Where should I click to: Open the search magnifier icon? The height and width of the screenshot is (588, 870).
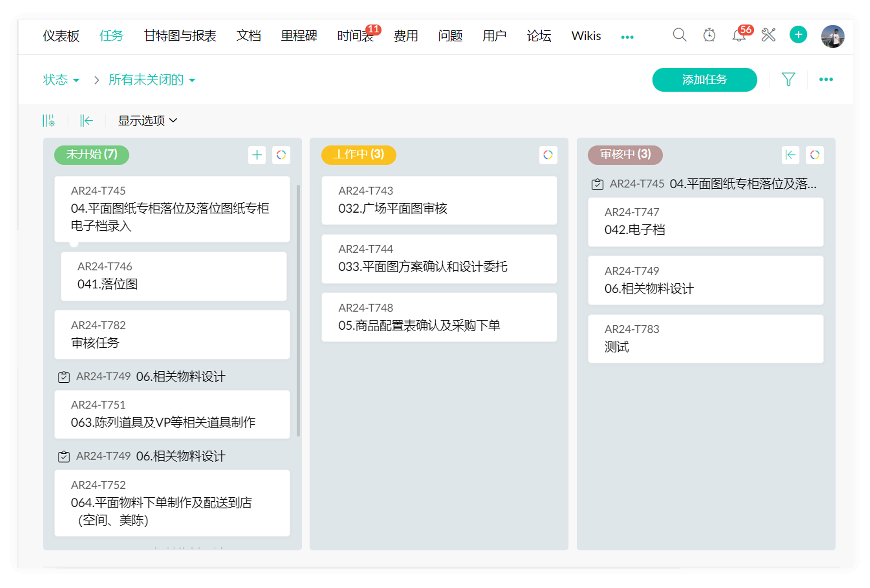(679, 35)
